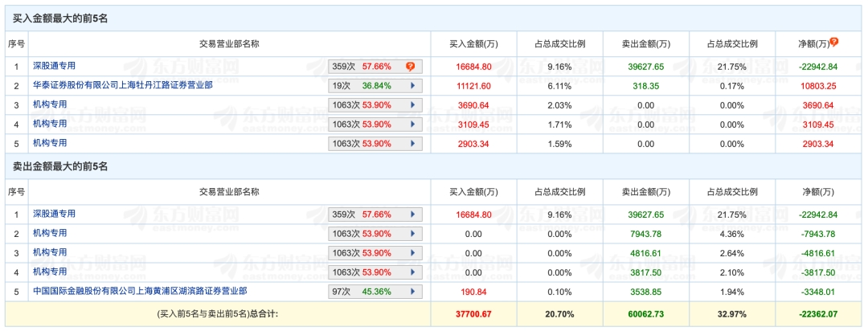The image size is (868, 331).
Task: Click 1063次 53.90% box in buy row 4
Action: tap(375, 125)
